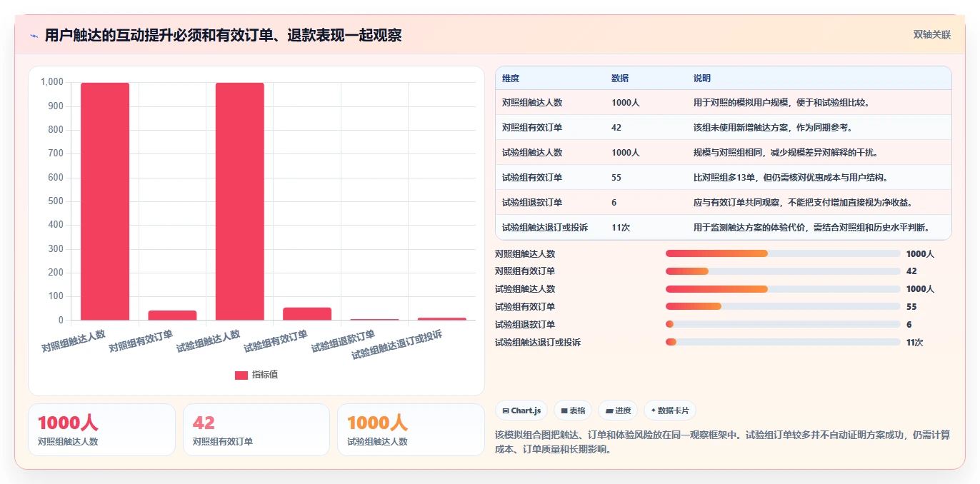The image size is (980, 484).
Task: Select the Chart.js chip
Action: click(x=521, y=410)
